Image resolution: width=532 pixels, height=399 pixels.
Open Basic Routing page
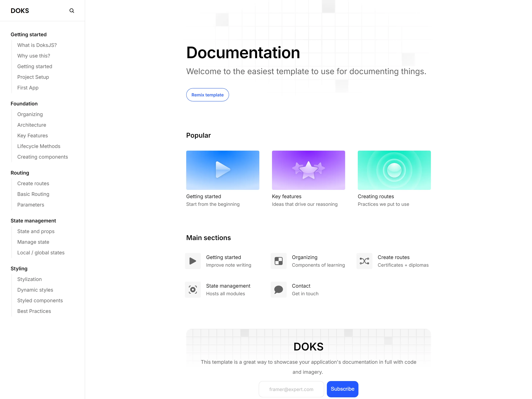(x=33, y=194)
